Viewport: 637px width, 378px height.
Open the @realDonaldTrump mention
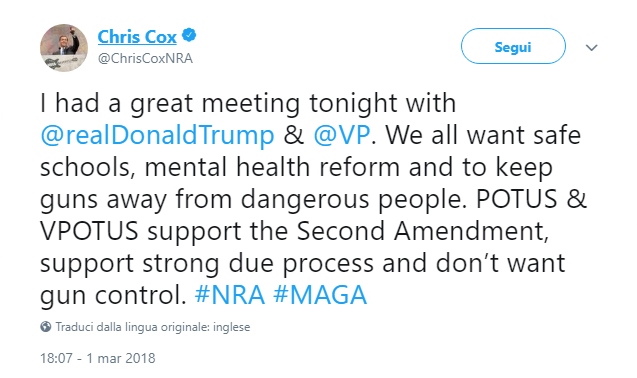157,135
